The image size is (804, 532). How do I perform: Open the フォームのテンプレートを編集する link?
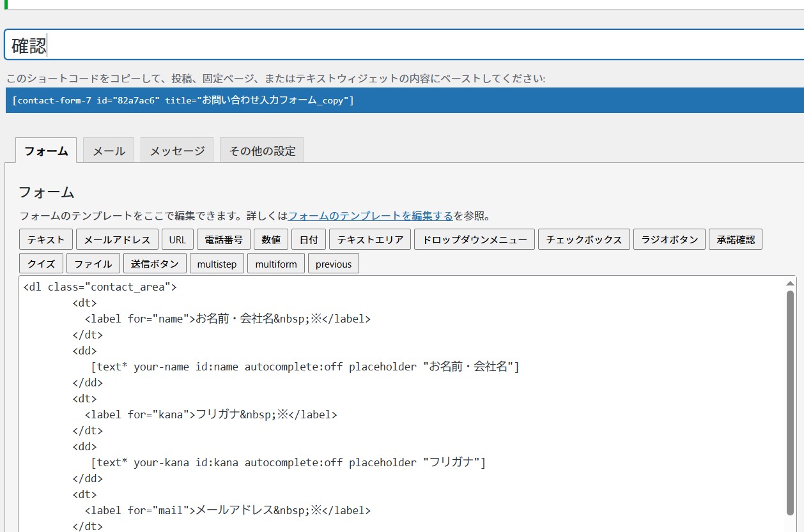(x=371, y=216)
